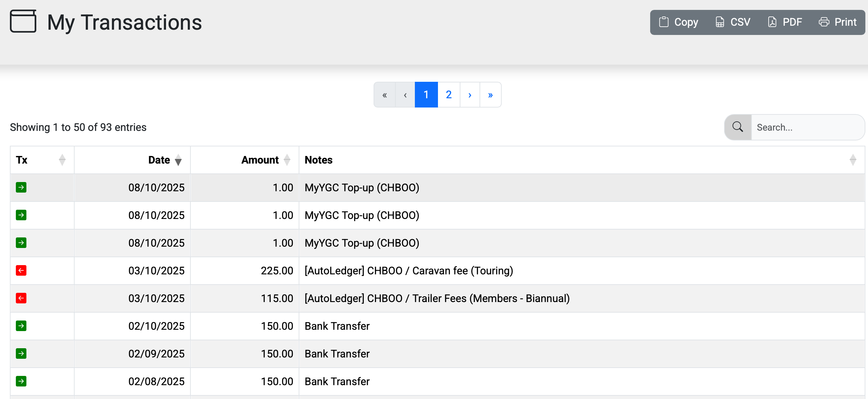Open sort control on the Notes column
868x399 pixels.
click(x=853, y=159)
